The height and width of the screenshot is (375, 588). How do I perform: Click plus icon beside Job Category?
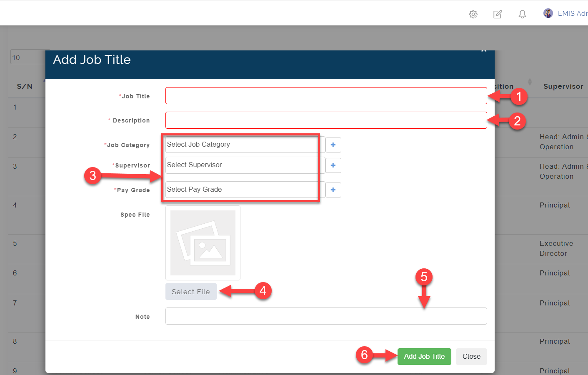coord(333,145)
